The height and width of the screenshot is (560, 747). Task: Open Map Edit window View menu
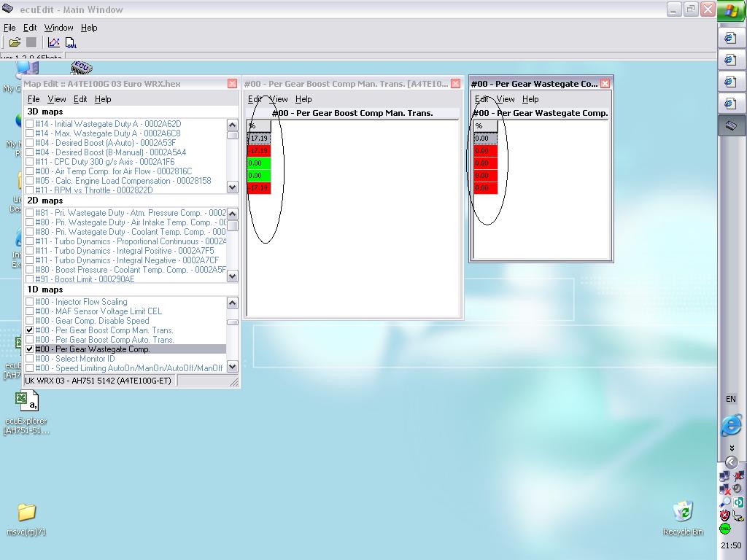click(57, 99)
